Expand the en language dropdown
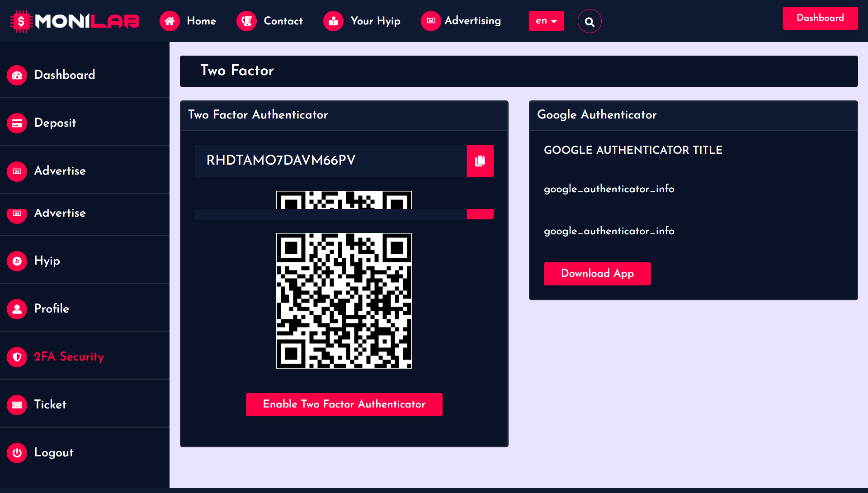The width and height of the screenshot is (868, 493). [x=546, y=21]
